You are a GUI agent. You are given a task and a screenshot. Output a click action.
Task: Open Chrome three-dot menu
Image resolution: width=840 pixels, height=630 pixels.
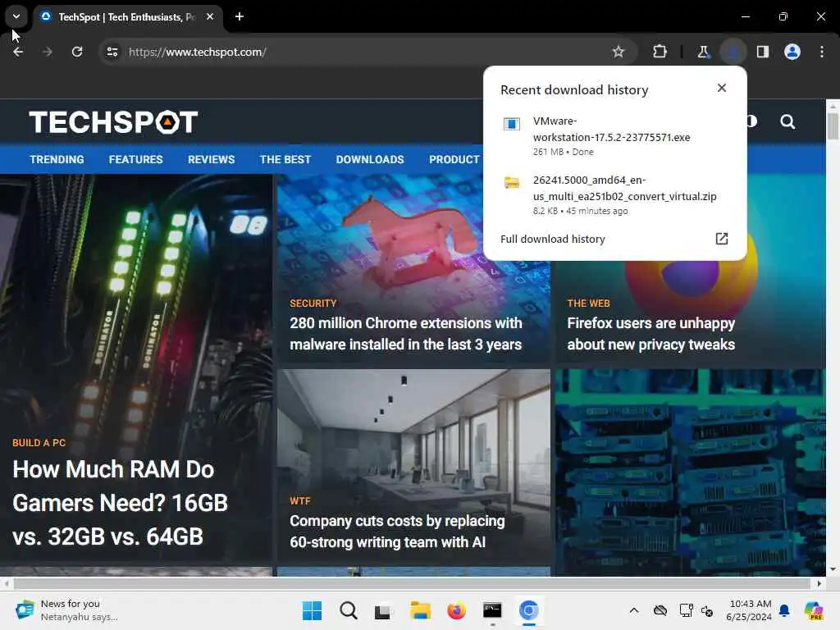[x=822, y=52]
